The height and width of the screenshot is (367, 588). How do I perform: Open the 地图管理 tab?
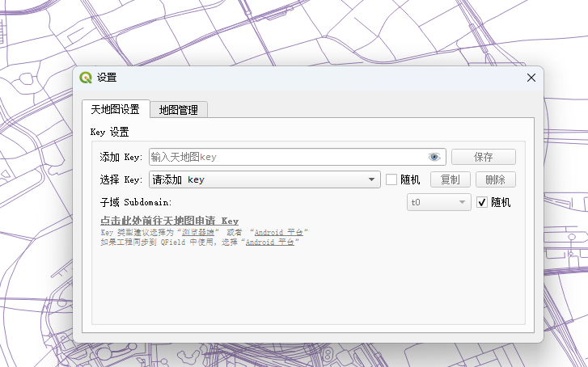[x=179, y=110]
